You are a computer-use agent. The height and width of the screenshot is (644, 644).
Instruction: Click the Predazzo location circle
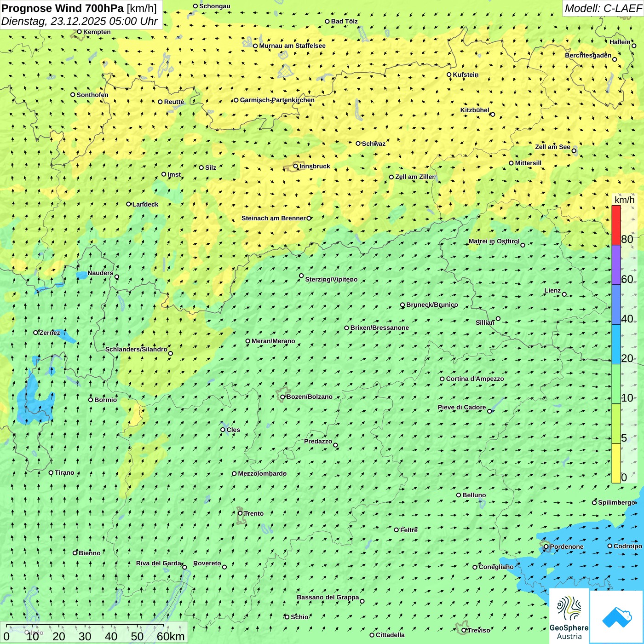click(335, 445)
